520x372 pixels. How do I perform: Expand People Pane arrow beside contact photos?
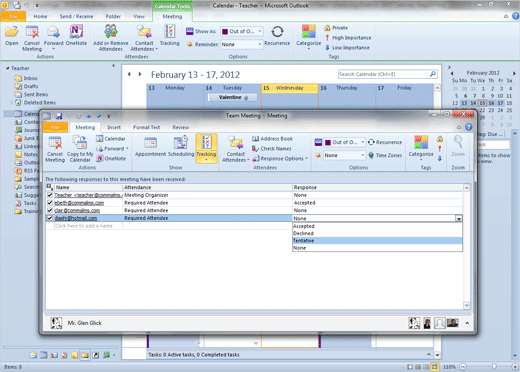467,323
